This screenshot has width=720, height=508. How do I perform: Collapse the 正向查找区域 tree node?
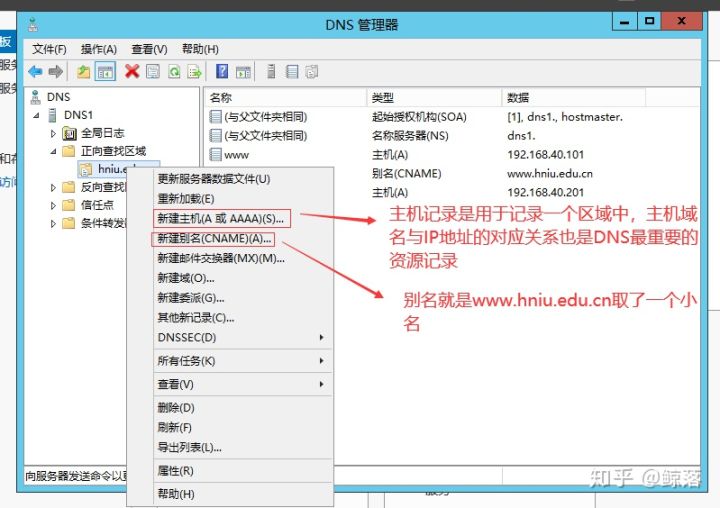pos(53,151)
